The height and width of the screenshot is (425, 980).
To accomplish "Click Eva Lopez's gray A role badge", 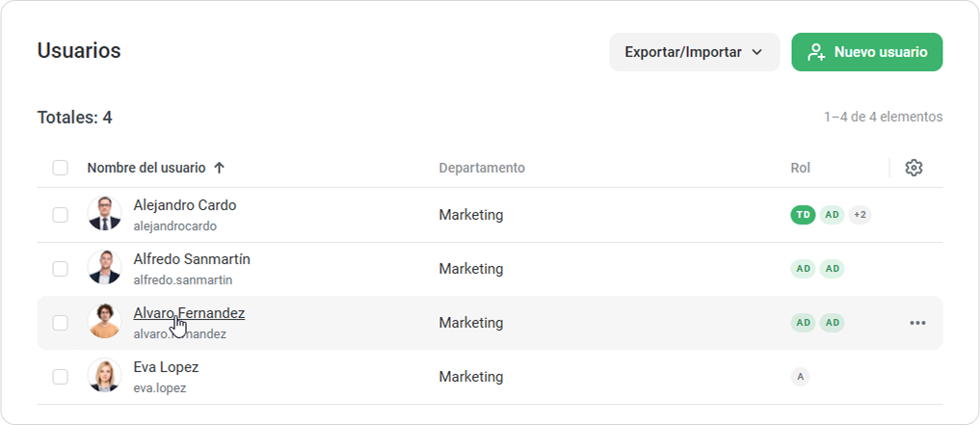I will coord(800,377).
